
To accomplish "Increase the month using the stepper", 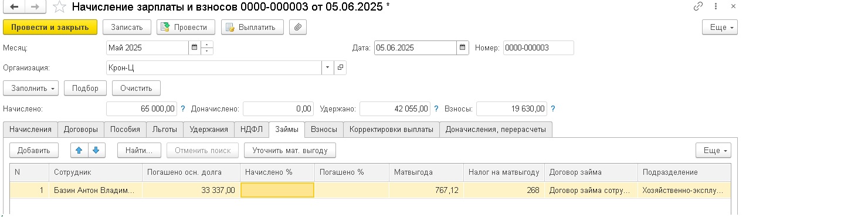I will (208, 45).
